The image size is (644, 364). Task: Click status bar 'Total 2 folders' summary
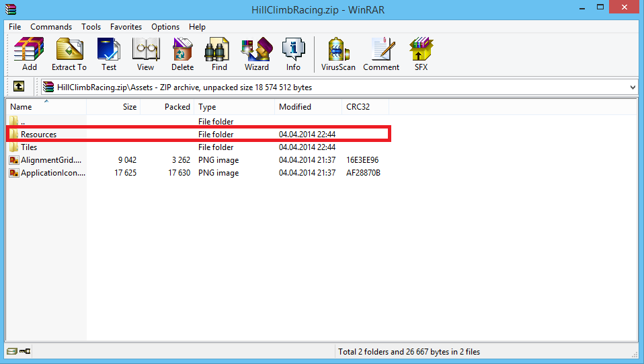click(409, 352)
